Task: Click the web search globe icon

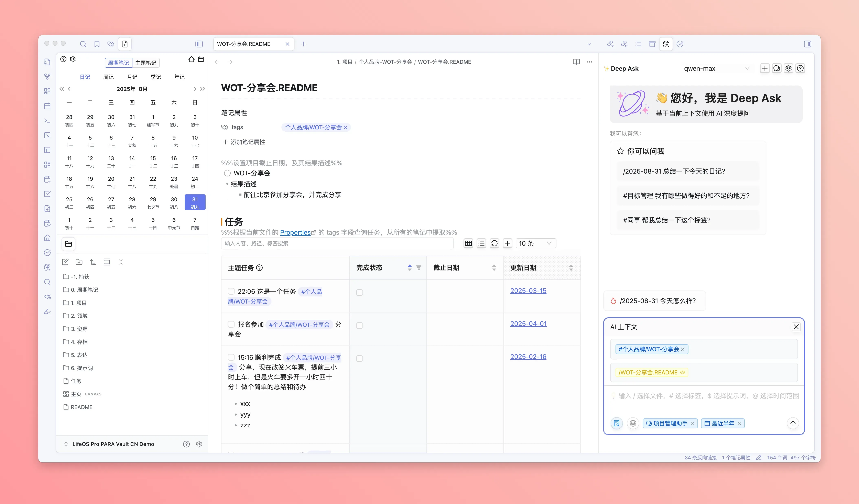Action: point(633,423)
